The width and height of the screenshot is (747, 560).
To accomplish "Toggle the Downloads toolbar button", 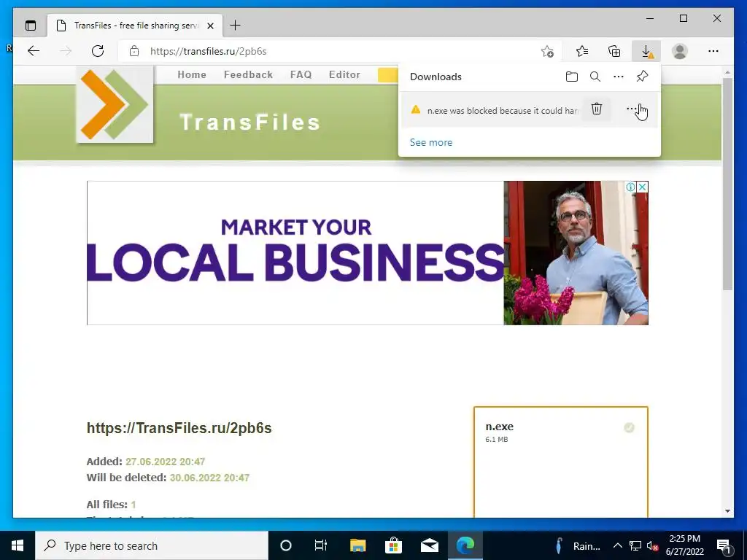I will tap(646, 51).
